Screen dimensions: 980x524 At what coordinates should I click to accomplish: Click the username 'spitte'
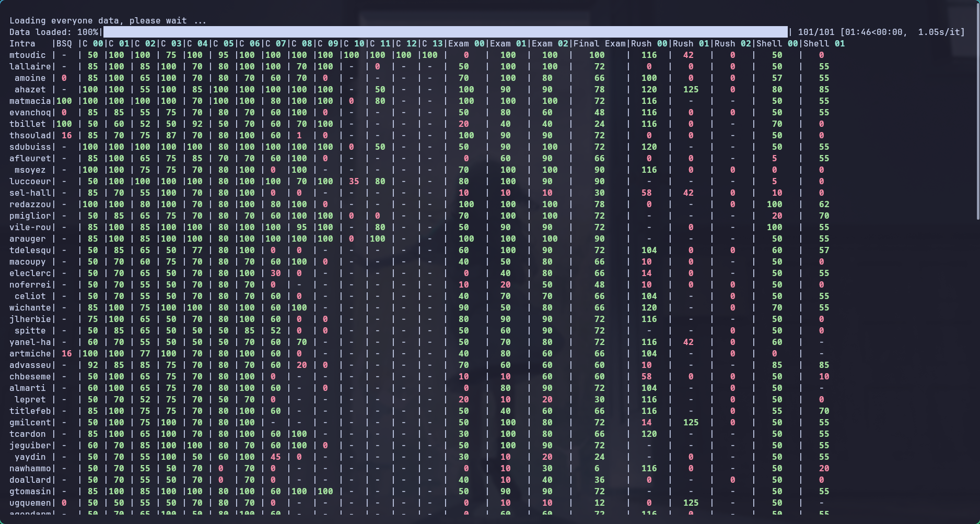[x=30, y=330]
